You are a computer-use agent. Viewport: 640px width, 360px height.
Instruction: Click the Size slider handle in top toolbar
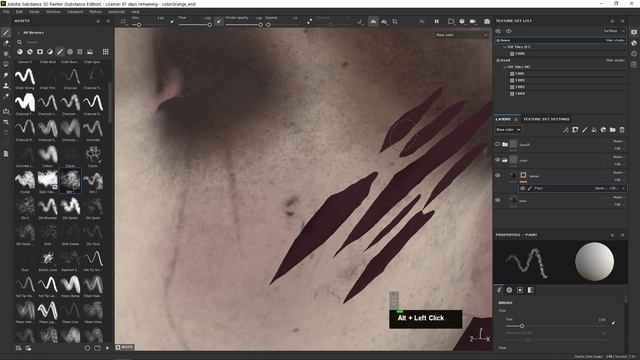coord(139,25)
